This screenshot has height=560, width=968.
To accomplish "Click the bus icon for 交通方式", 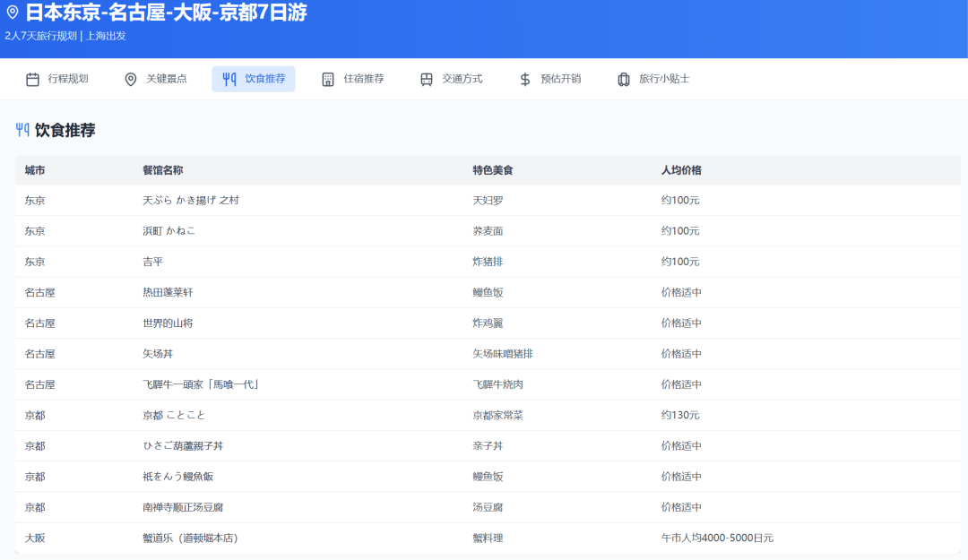I will 427,79.
